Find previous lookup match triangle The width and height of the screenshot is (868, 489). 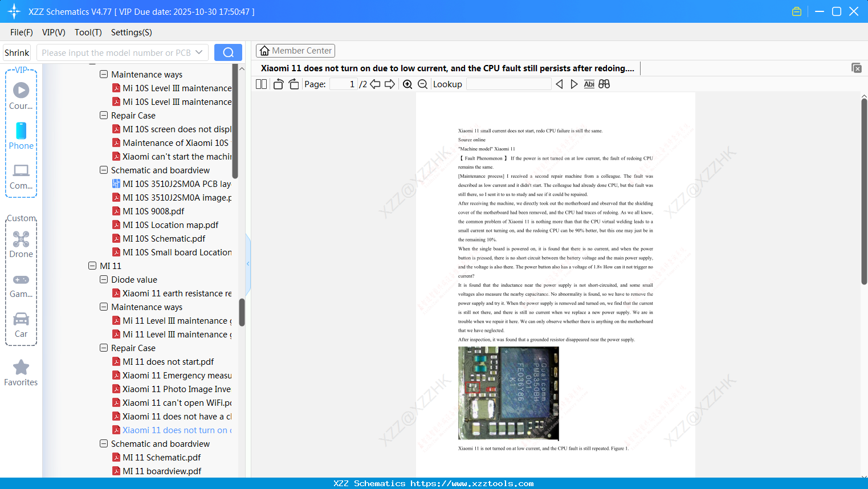point(559,84)
